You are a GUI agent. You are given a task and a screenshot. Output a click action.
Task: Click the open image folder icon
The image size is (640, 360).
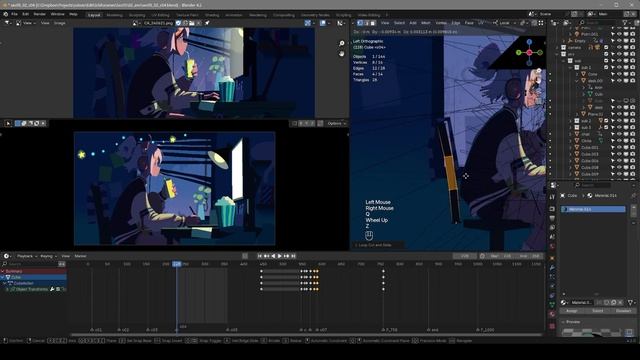[192, 23]
